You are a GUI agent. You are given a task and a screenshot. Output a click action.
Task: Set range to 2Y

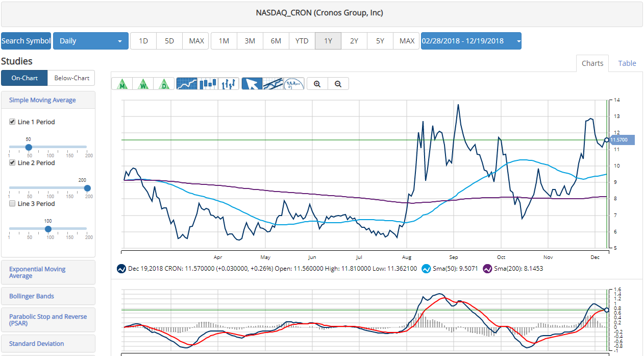tap(354, 41)
